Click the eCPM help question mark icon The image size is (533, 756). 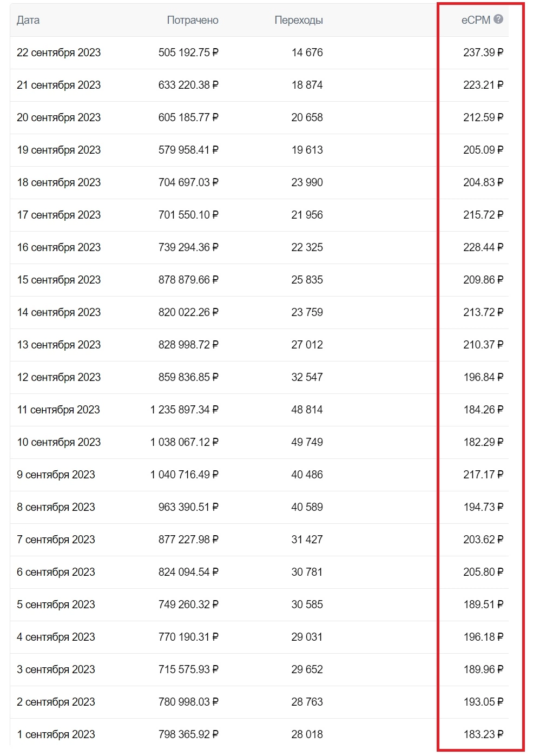498,19
